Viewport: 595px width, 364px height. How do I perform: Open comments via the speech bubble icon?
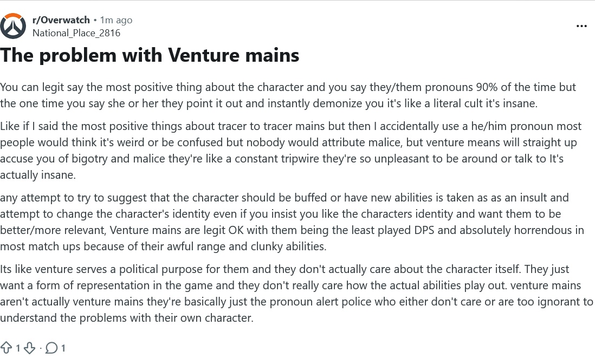pyautogui.click(x=51, y=348)
